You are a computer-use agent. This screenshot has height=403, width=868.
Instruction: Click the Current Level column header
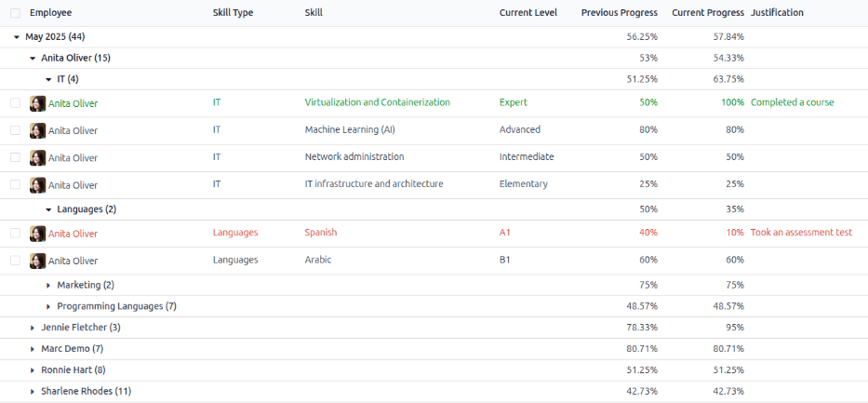pyautogui.click(x=527, y=13)
